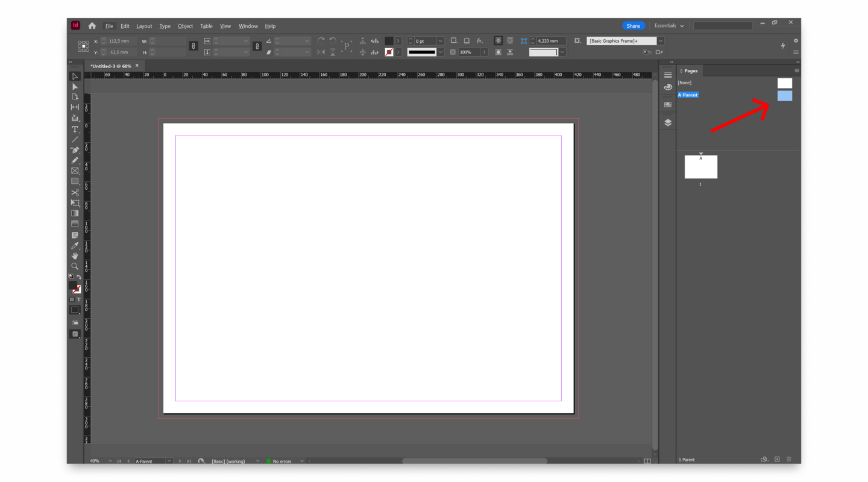Open the Essentials workspace dropdown
Image resolution: width=868 pixels, height=482 pixels.
pyautogui.click(x=669, y=26)
